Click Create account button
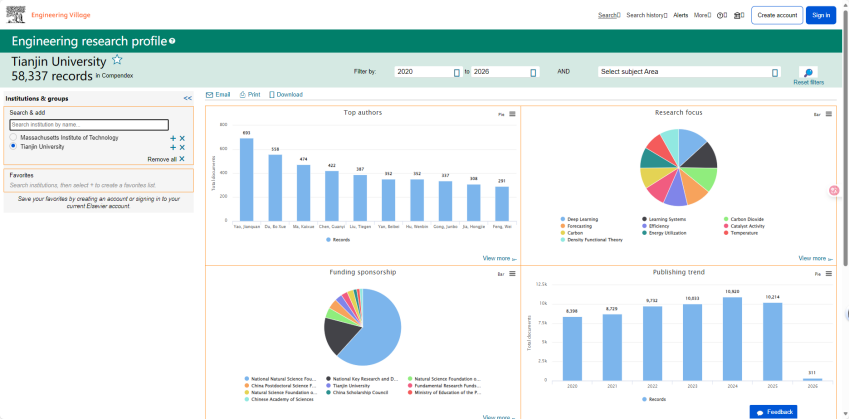This screenshot has height=419, width=849. [x=777, y=15]
